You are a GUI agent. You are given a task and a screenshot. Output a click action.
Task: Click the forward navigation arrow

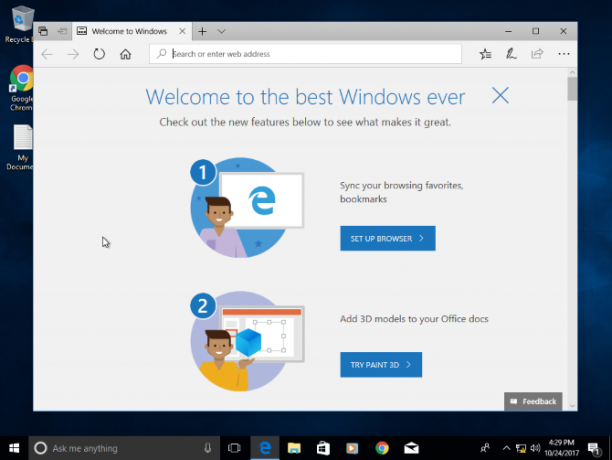point(73,54)
